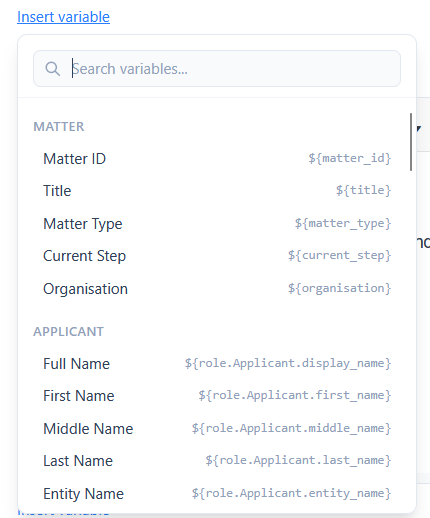
Task: Click the ${matter_id} code text
Action: click(x=349, y=158)
